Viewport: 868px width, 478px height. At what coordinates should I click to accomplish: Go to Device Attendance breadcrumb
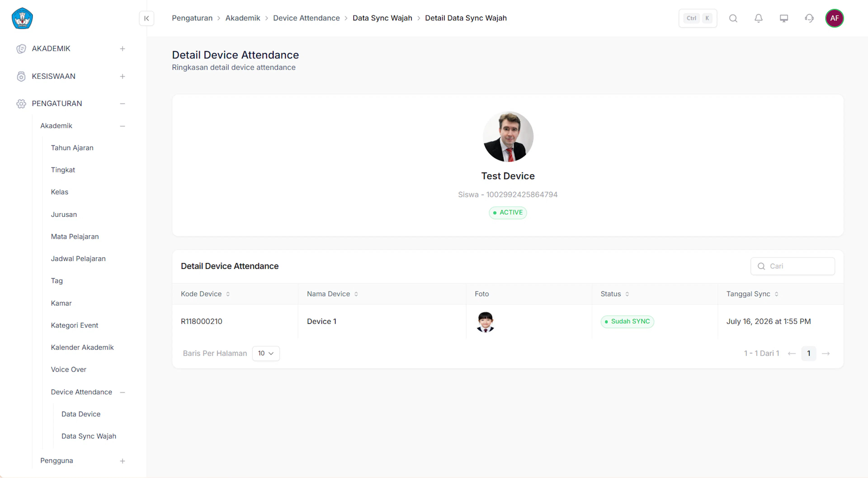(306, 18)
